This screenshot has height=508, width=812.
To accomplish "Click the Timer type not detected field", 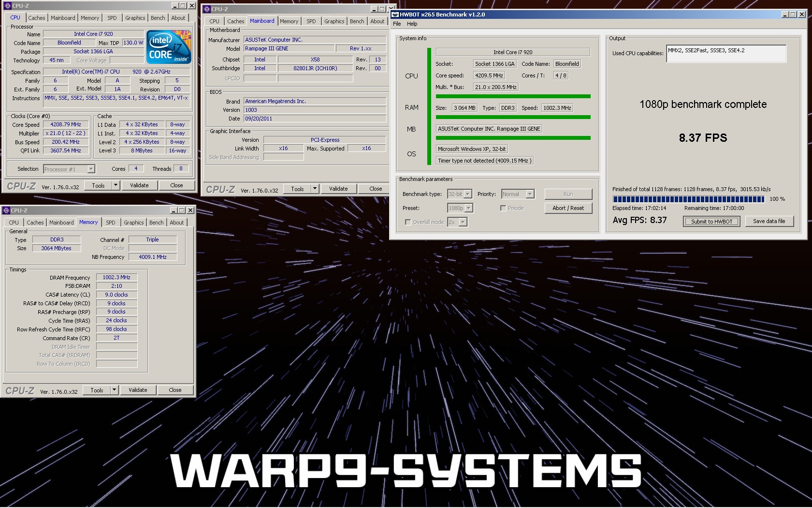I will coord(484,161).
